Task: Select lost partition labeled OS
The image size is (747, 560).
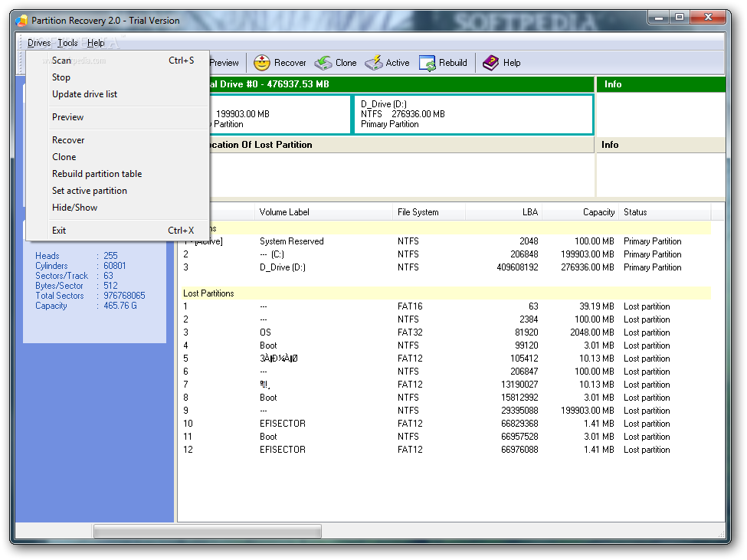Action: pos(446,332)
